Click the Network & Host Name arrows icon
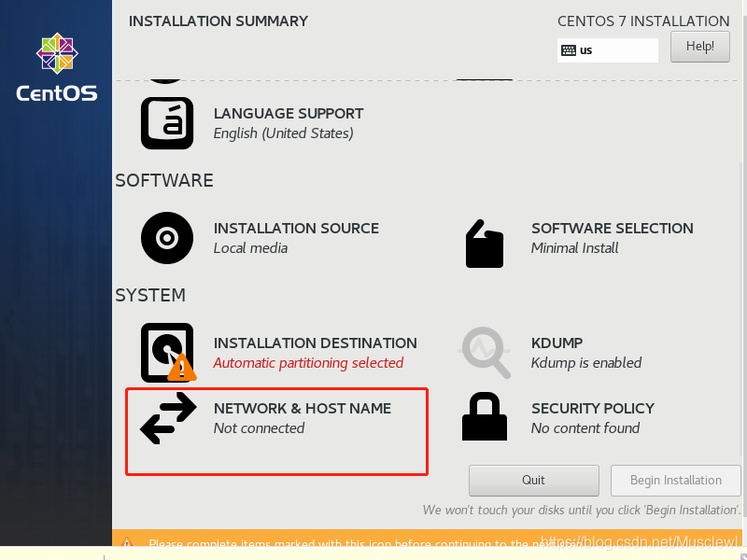This screenshot has width=747, height=560. (x=168, y=418)
